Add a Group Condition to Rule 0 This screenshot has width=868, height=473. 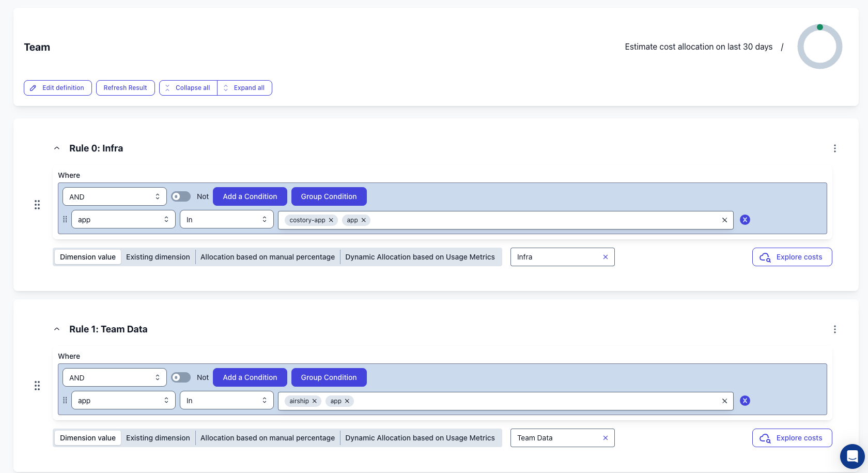coord(329,196)
